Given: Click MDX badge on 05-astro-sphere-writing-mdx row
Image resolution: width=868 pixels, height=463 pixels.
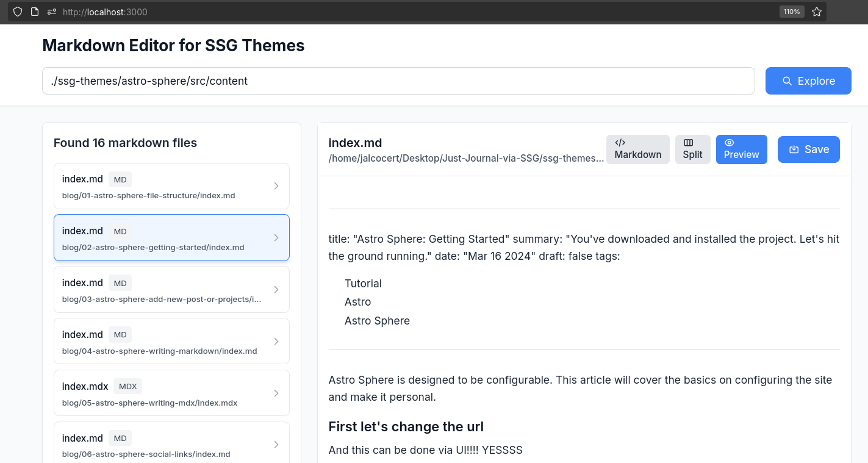Looking at the screenshot, I should pyautogui.click(x=128, y=386).
